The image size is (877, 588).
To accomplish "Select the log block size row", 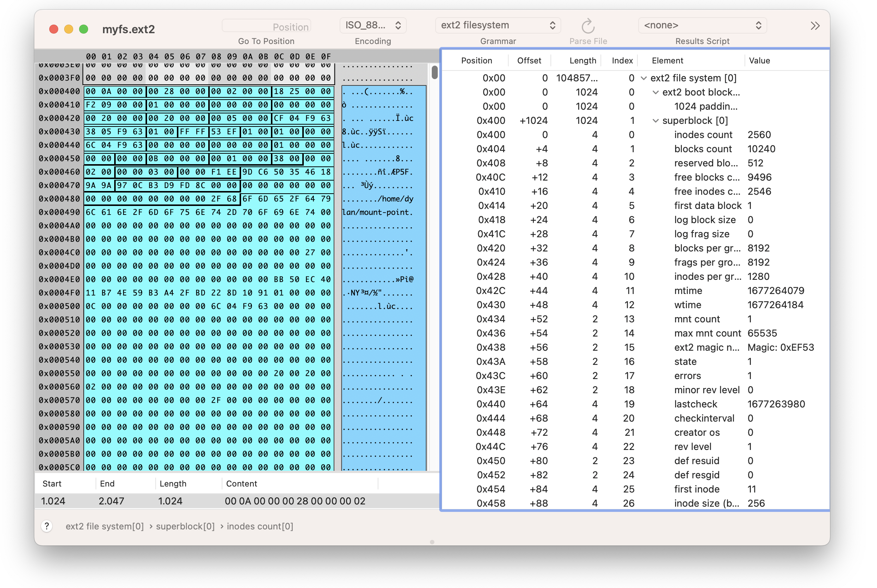I will [x=636, y=220].
